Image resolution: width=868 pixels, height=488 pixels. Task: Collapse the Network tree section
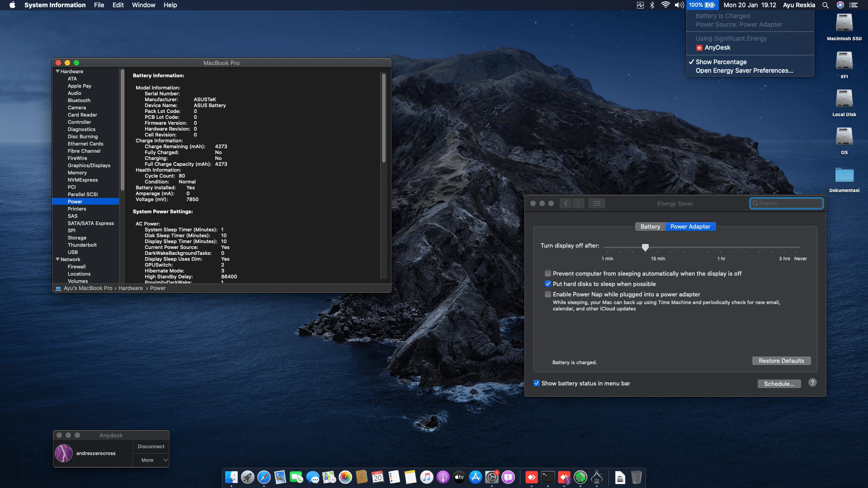tap(58, 259)
